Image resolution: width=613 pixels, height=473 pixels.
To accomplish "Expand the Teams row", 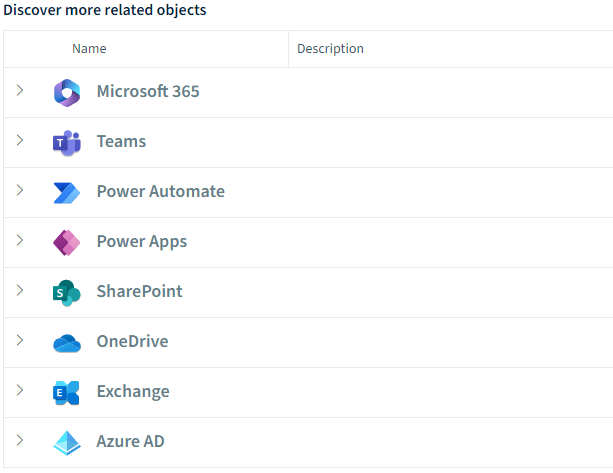I will click(x=20, y=140).
